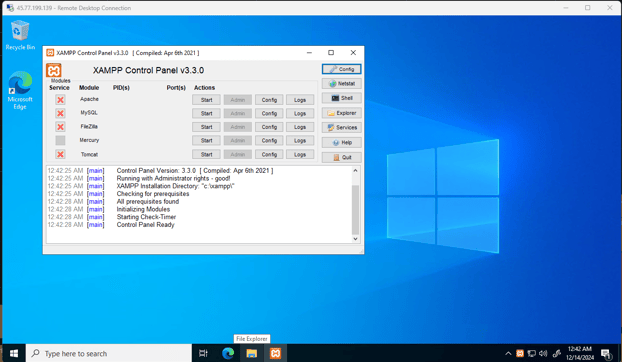Open network icon in system tray
Viewport: 622px width, 362px height.
click(x=532, y=353)
